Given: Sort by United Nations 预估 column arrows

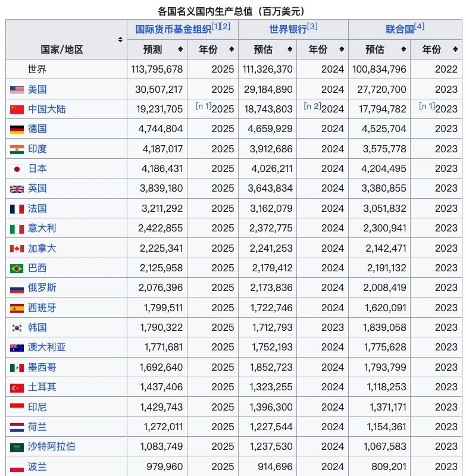Looking at the screenshot, I should (404, 49).
